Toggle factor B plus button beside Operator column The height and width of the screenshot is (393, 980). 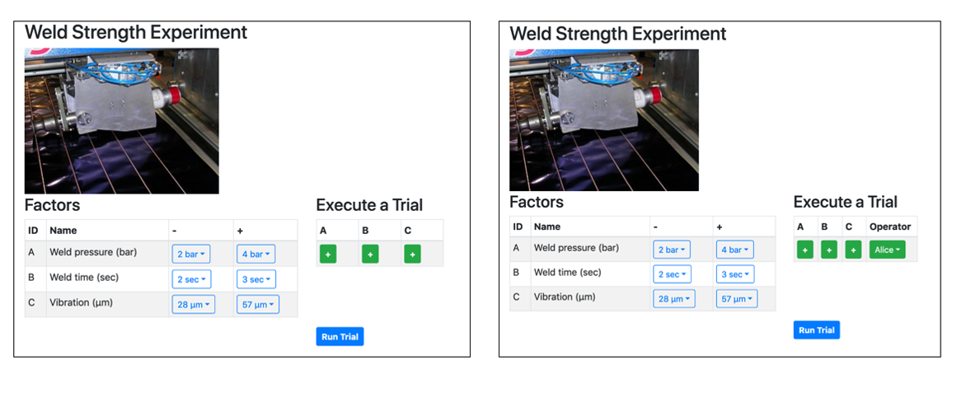click(x=829, y=249)
